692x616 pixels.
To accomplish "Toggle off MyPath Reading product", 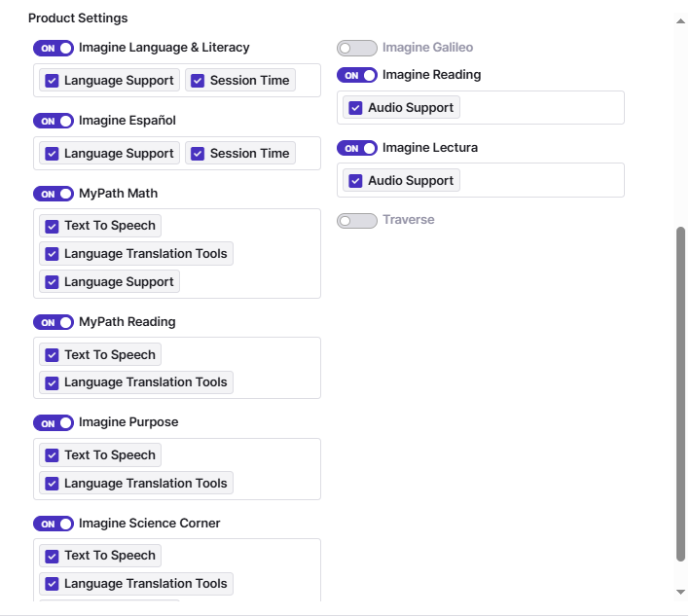I will click(54, 322).
